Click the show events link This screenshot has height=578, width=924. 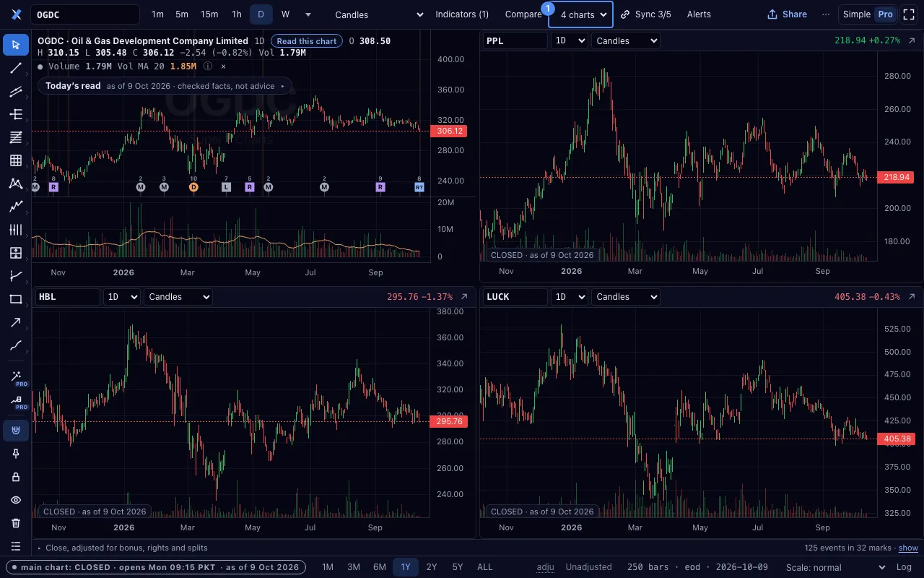tap(908, 548)
